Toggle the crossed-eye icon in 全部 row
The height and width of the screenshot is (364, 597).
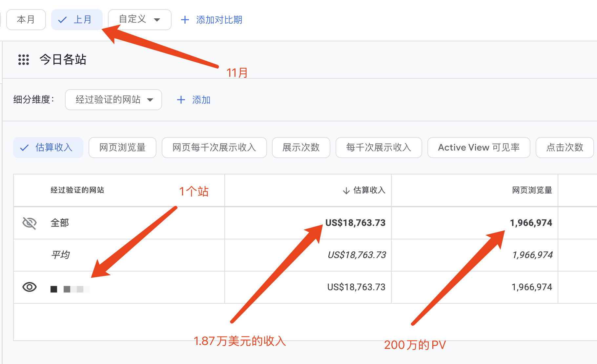[x=30, y=223]
